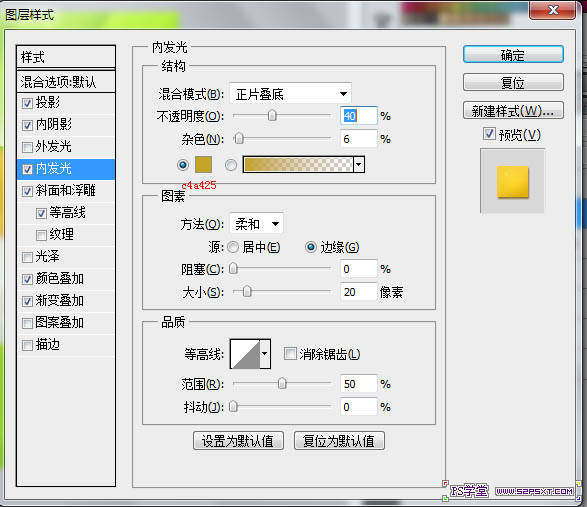Click the yellow style preview thumbnail
The width and height of the screenshot is (587, 507).
point(513,182)
